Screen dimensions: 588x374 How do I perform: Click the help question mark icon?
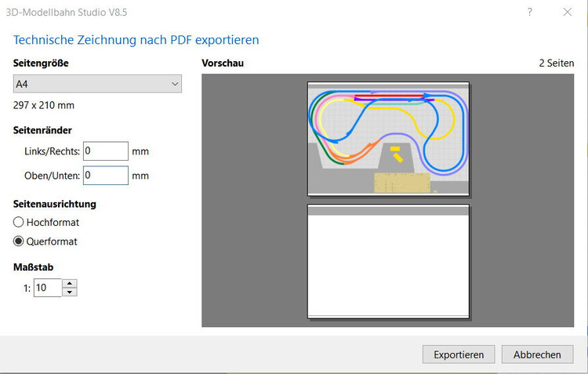pos(529,12)
